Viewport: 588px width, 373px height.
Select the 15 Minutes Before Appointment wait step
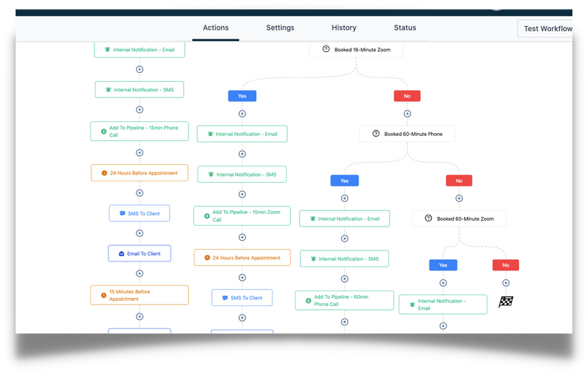point(140,295)
